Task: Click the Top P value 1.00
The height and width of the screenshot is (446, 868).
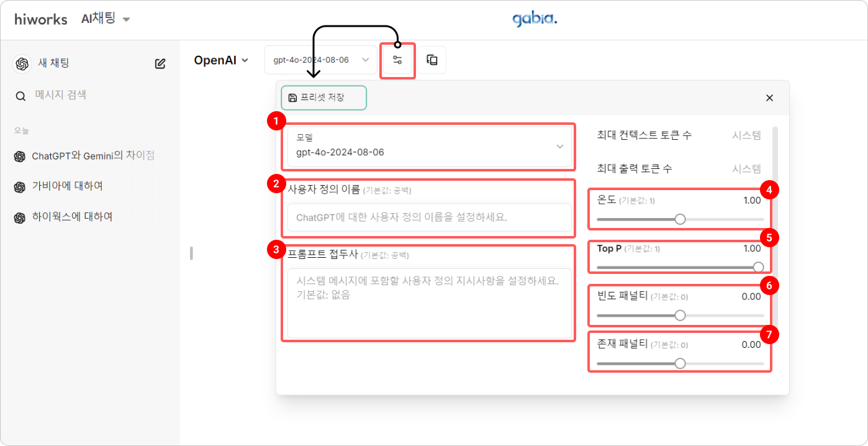Action: [752, 248]
